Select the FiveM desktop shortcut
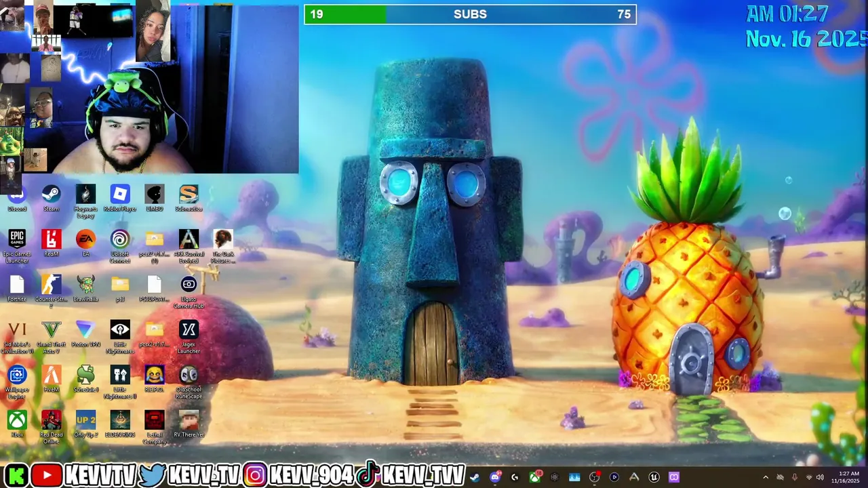 click(52, 380)
